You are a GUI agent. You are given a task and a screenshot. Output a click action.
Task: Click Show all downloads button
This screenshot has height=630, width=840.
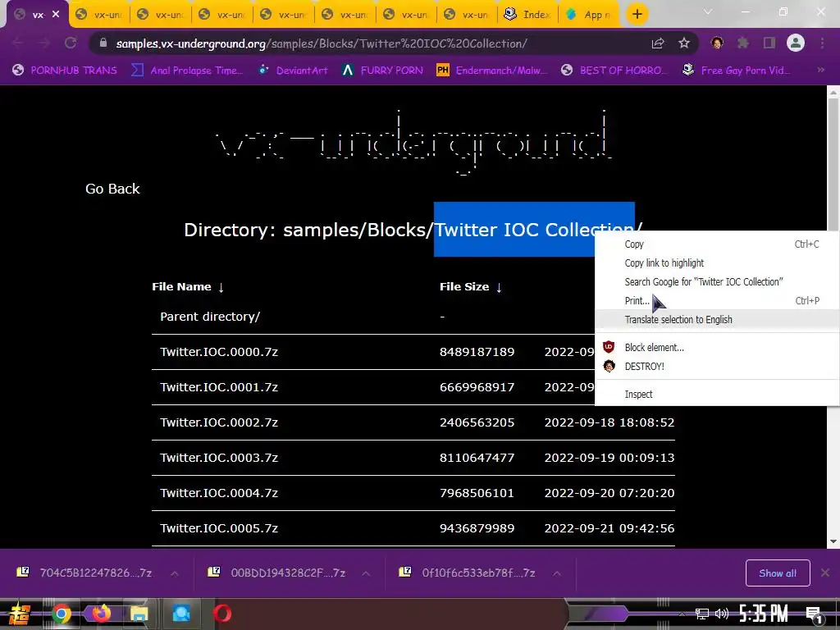778,573
